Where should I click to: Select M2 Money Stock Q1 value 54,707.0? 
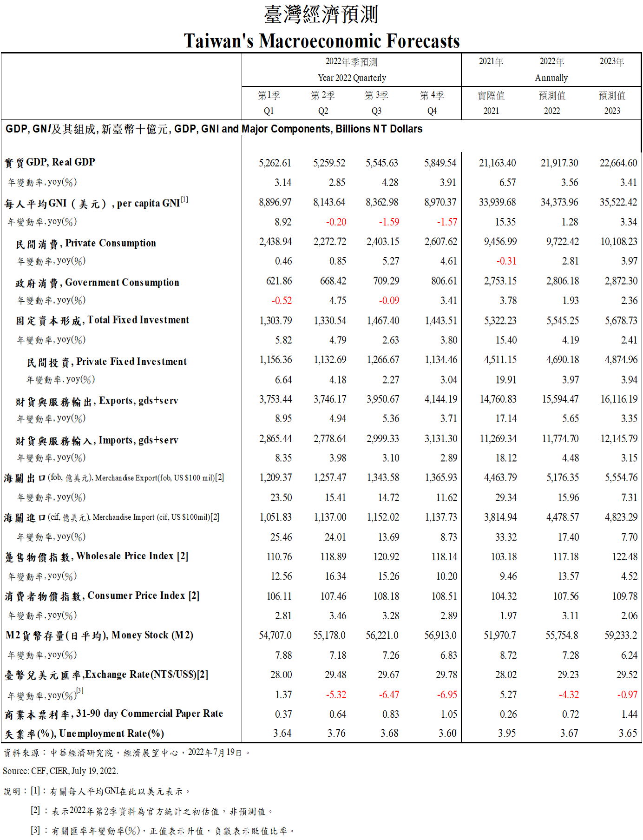tap(275, 635)
